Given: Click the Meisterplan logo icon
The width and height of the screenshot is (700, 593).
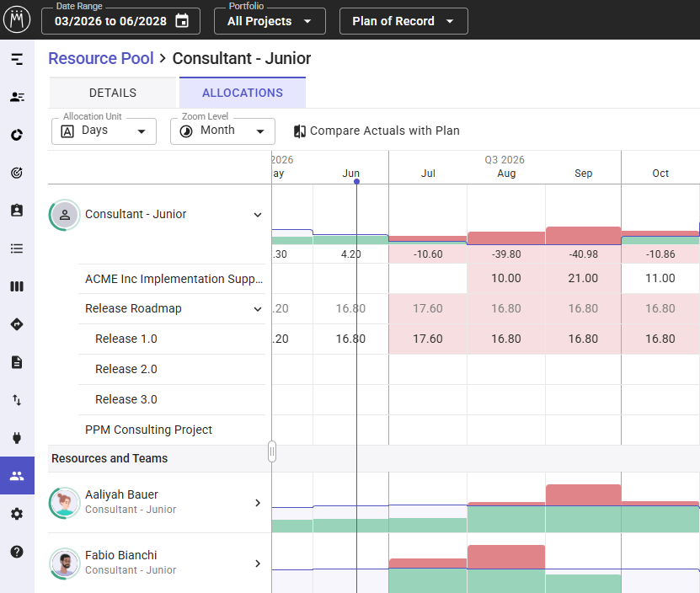Looking at the screenshot, I should click(17, 19).
